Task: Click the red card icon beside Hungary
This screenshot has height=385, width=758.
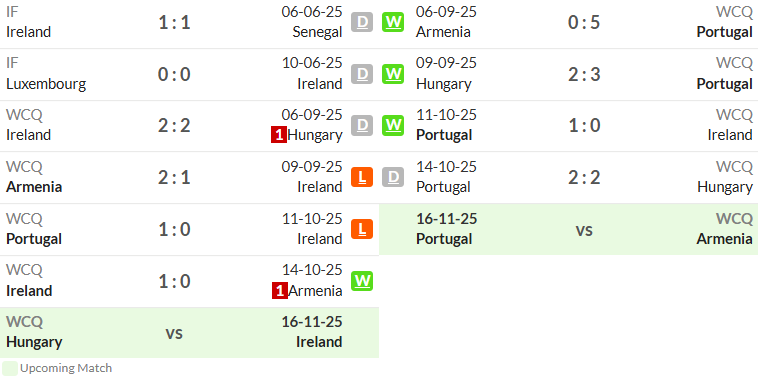Action: coord(279,135)
